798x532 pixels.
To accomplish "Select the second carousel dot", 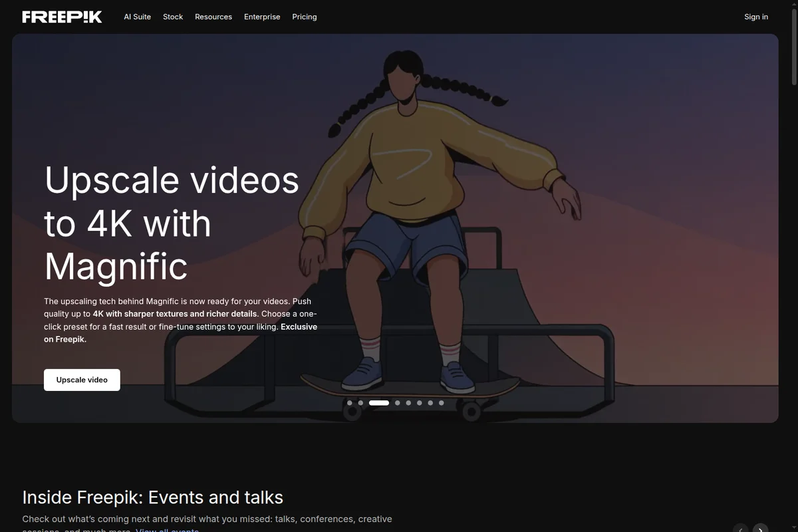I will [x=360, y=402].
